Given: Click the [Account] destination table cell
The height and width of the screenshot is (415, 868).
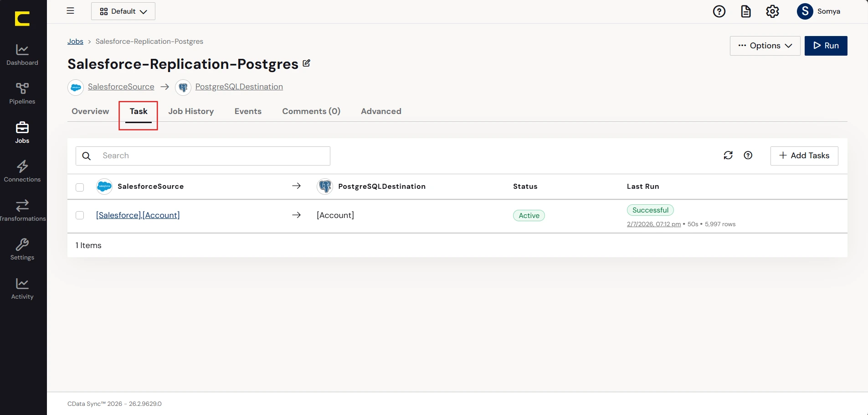Looking at the screenshot, I should coord(335,215).
